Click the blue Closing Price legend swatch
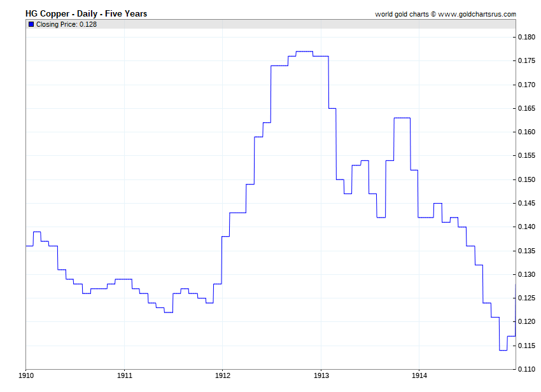The image size is (541, 392). tap(31, 24)
